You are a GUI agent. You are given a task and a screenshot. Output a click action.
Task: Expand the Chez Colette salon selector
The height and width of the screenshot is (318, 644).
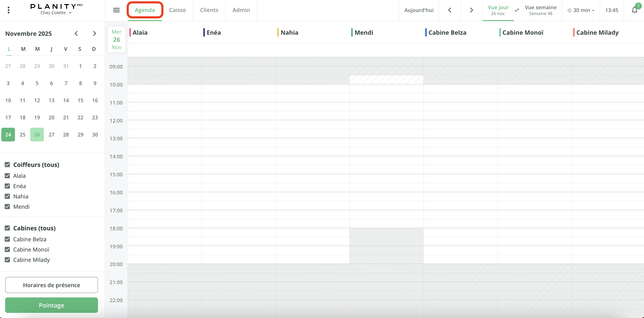tap(56, 13)
